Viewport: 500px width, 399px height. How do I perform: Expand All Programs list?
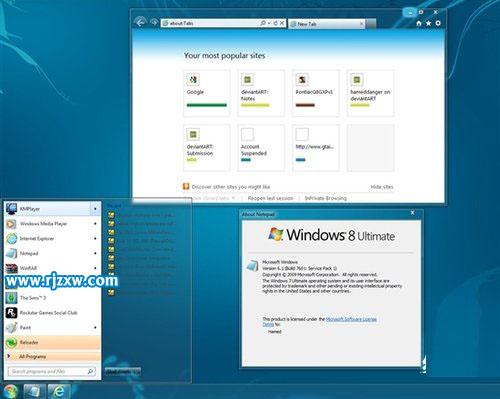click(x=53, y=357)
